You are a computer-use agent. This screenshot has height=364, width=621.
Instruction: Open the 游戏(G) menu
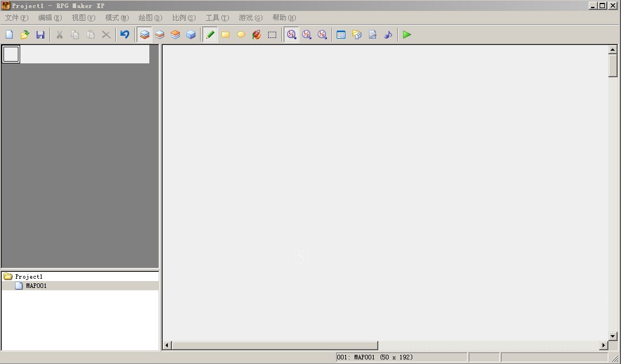[x=251, y=18]
